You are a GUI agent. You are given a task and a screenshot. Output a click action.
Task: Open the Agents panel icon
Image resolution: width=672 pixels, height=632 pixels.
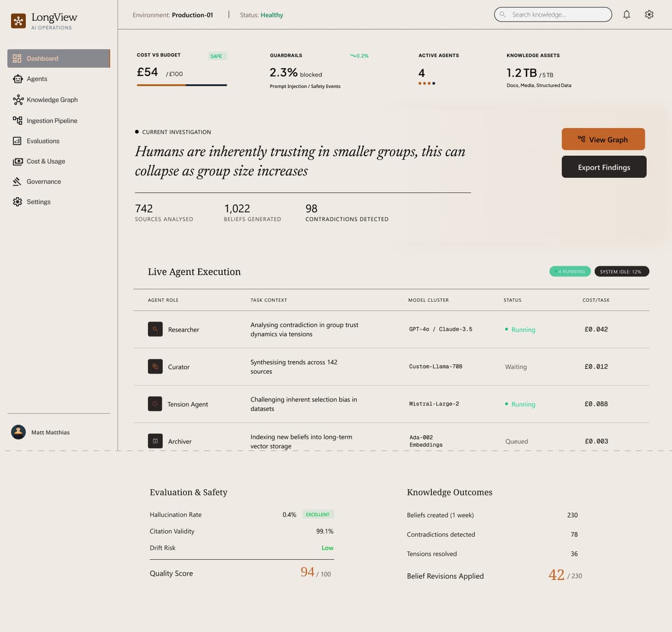click(x=17, y=78)
